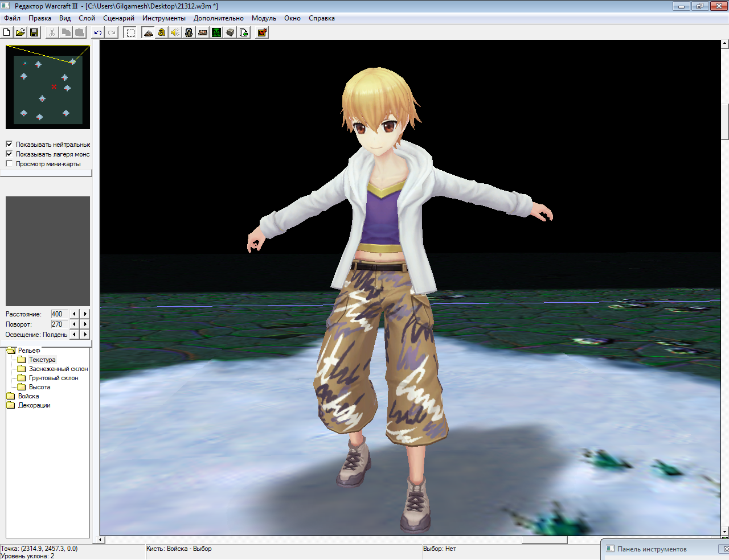Open the Окно menu
729x560 pixels.
(292, 18)
